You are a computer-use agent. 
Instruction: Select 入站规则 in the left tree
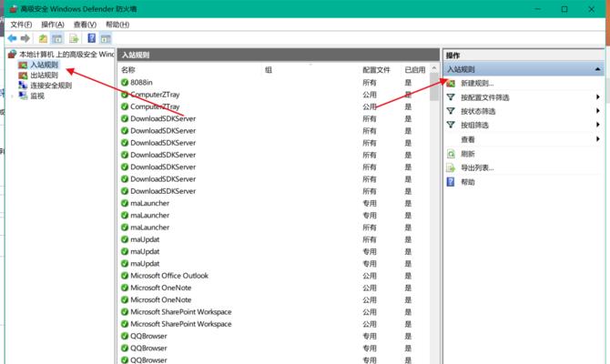(45, 65)
